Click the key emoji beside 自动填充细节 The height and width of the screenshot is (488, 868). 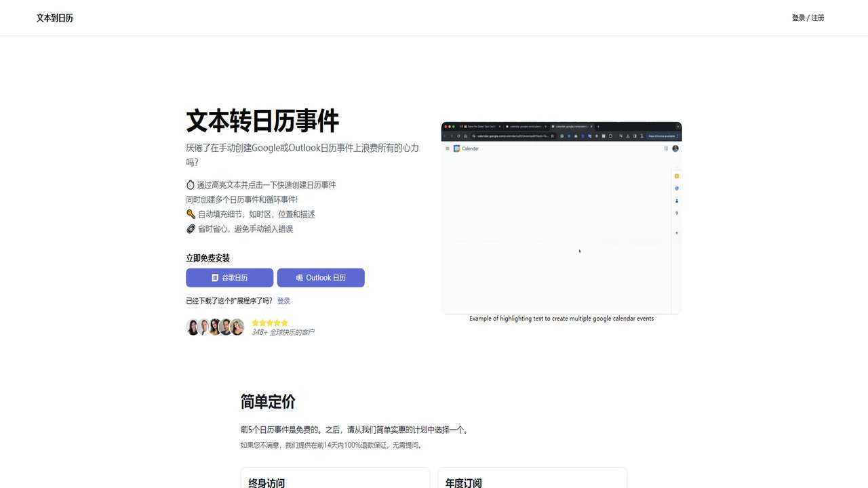[191, 214]
